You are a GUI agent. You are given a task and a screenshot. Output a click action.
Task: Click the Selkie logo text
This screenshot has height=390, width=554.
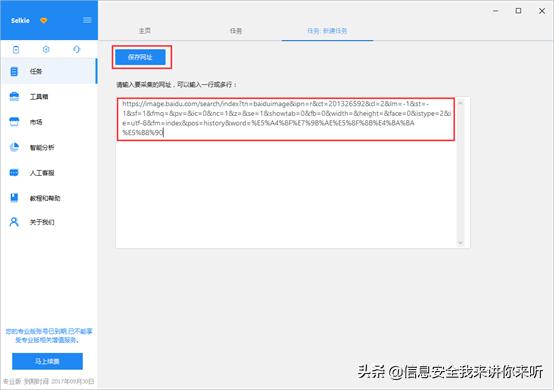(20, 20)
